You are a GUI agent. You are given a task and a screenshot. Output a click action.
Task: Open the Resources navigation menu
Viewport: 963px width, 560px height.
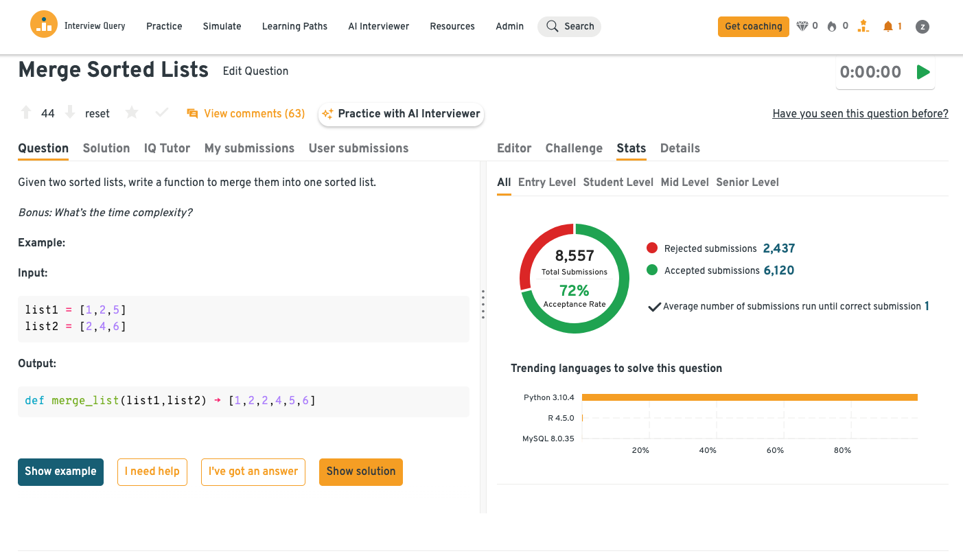pos(452,26)
